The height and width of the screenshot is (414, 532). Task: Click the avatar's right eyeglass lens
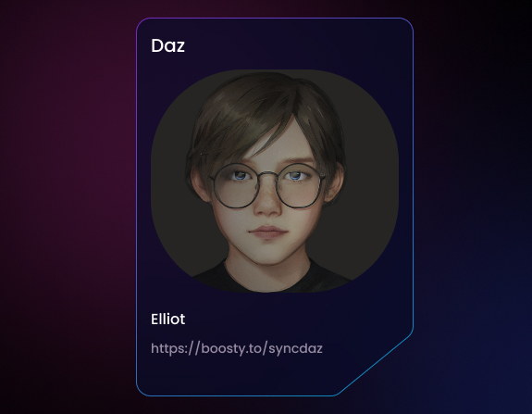coord(299,185)
